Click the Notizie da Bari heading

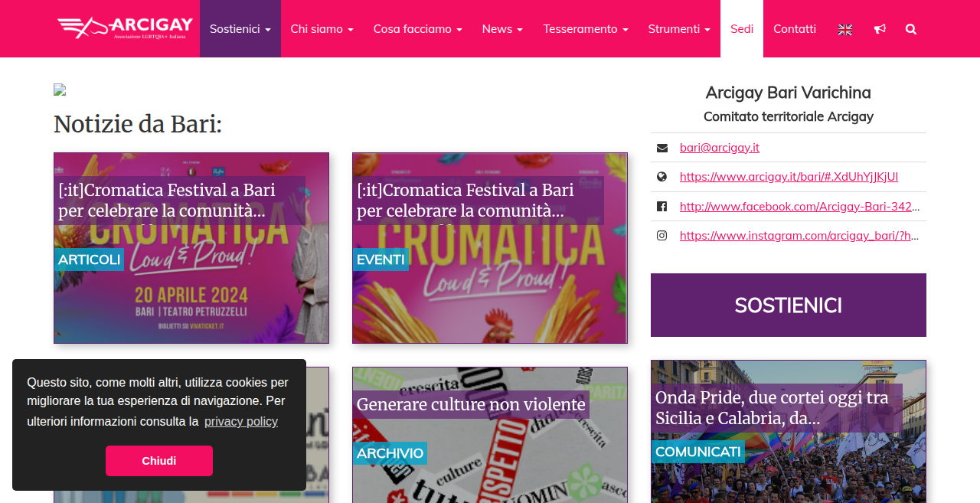point(138,124)
